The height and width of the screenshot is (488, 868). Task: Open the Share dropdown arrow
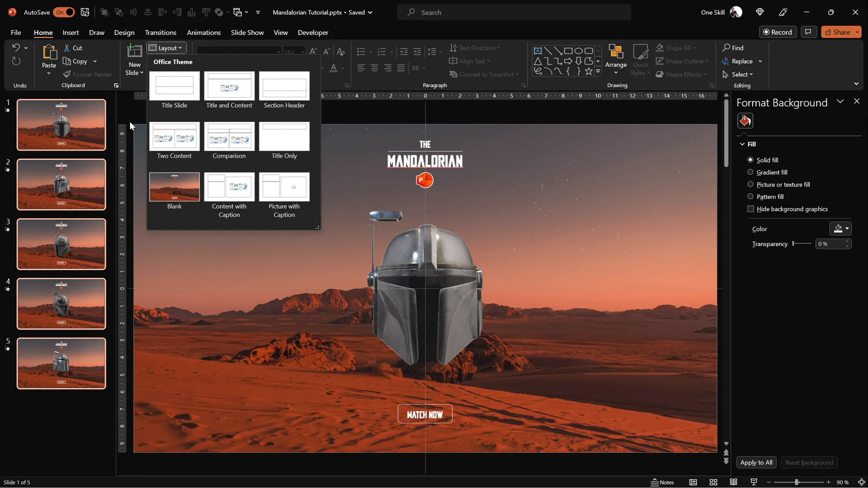(857, 32)
